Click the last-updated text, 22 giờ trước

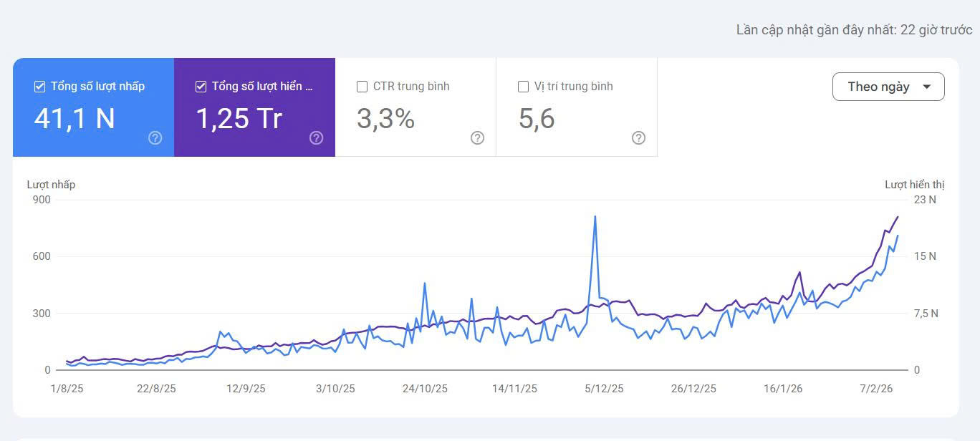coord(855,30)
